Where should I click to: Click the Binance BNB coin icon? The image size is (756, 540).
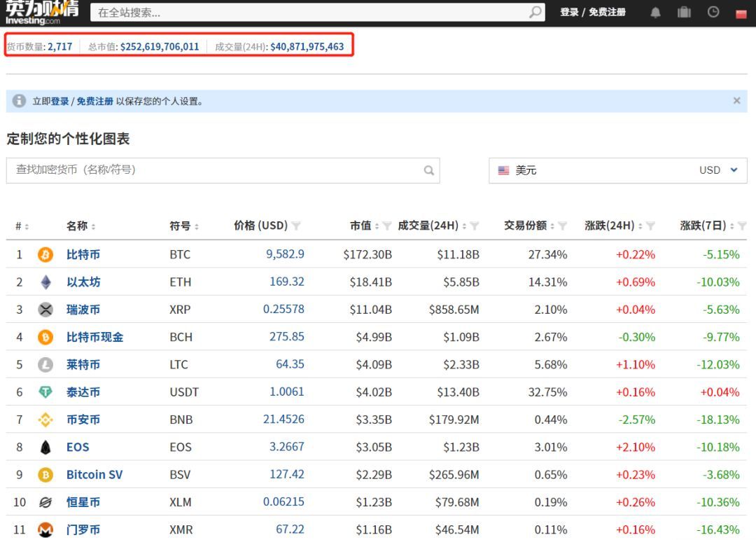(45, 420)
